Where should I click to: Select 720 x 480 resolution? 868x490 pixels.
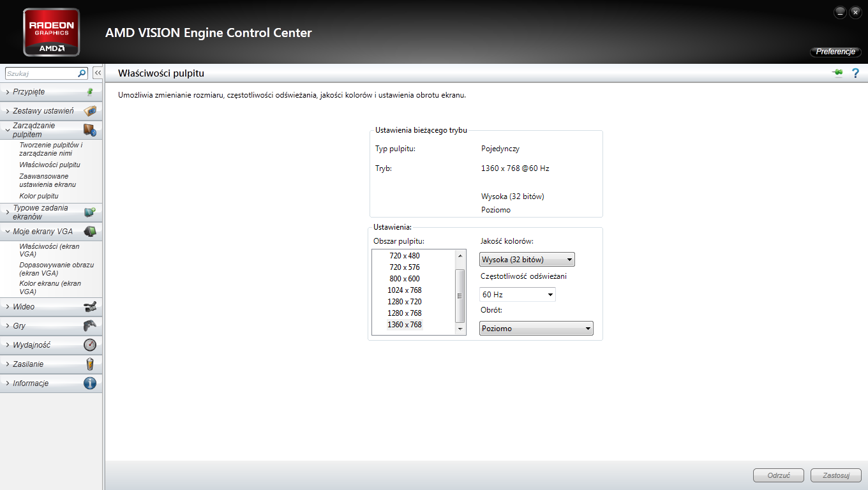[405, 256]
